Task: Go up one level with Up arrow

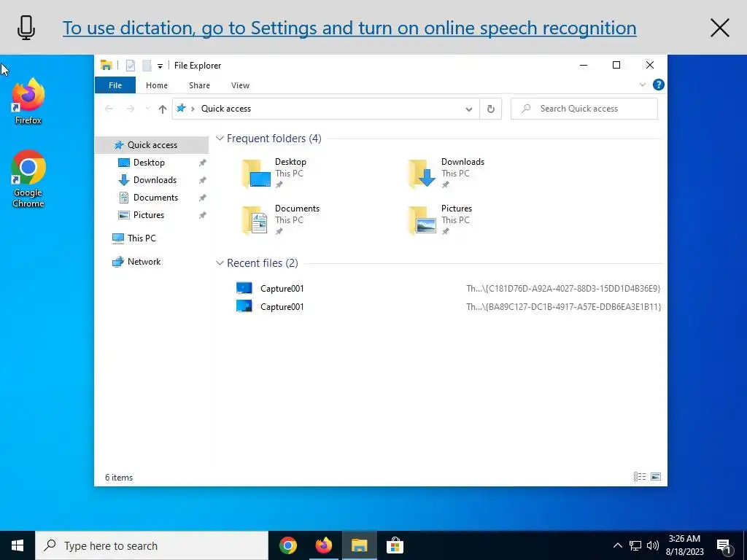Action: tap(163, 109)
